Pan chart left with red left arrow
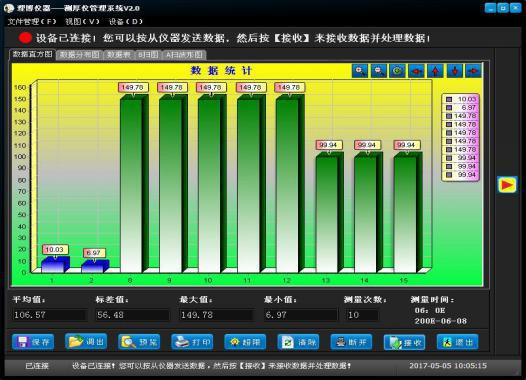Screen dimensions: 526x380 tap(416, 71)
